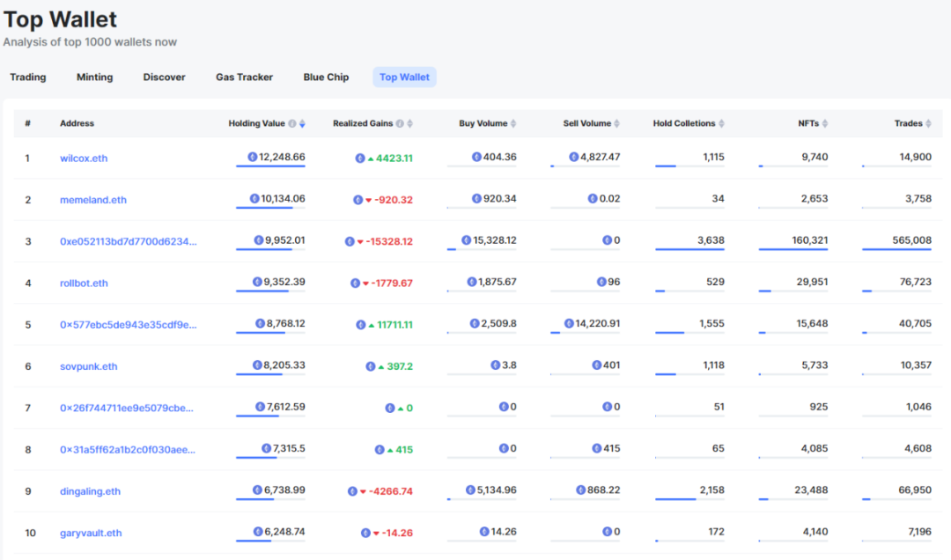951x560 pixels.
Task: Click the info icon beside Realized Gains
Action: [400, 124]
